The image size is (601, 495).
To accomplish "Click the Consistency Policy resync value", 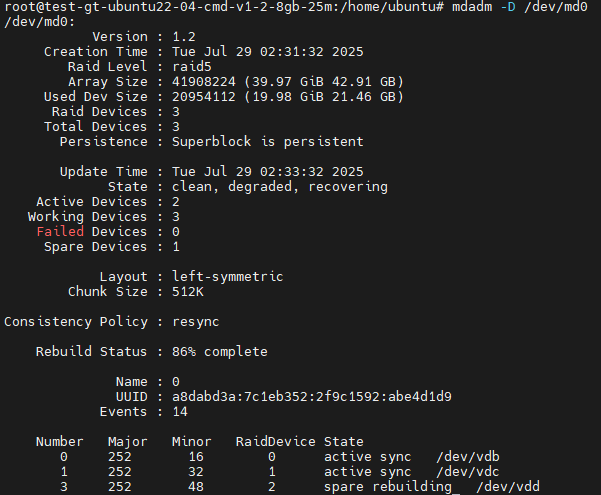I will click(195, 322).
